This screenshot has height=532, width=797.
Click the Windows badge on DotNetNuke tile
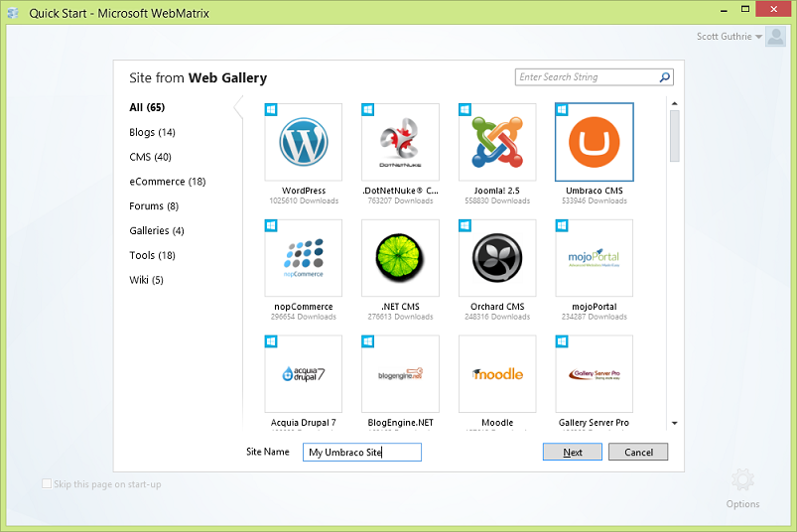[x=367, y=110]
